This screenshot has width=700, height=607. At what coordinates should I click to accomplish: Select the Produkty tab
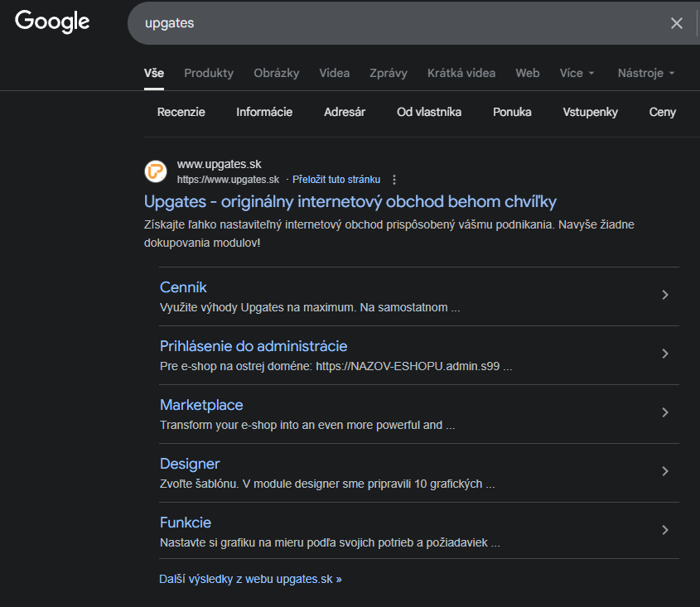pos(209,73)
